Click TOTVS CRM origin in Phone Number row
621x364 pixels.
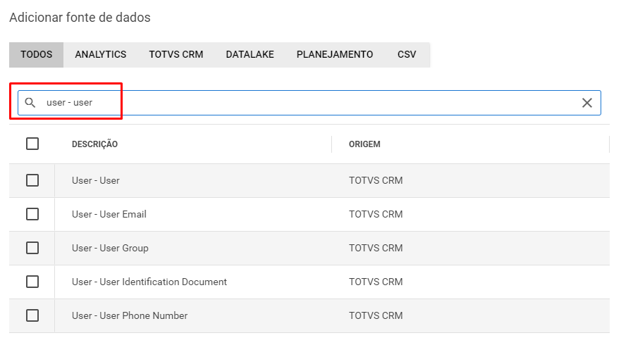[376, 315]
